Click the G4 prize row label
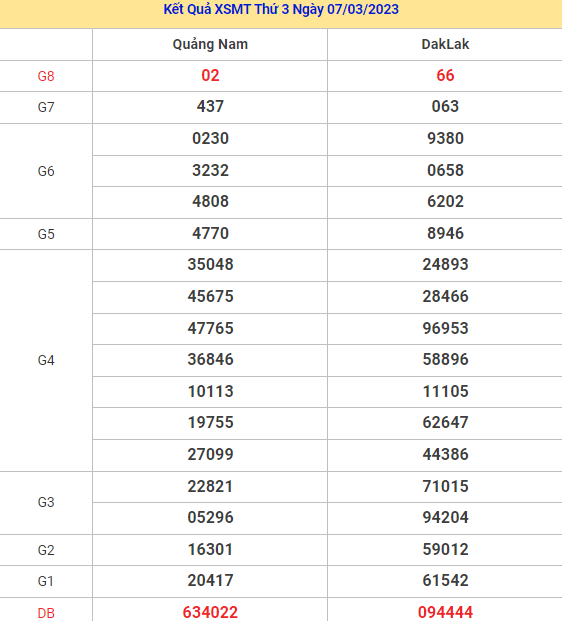The image size is (562, 621). (x=46, y=360)
